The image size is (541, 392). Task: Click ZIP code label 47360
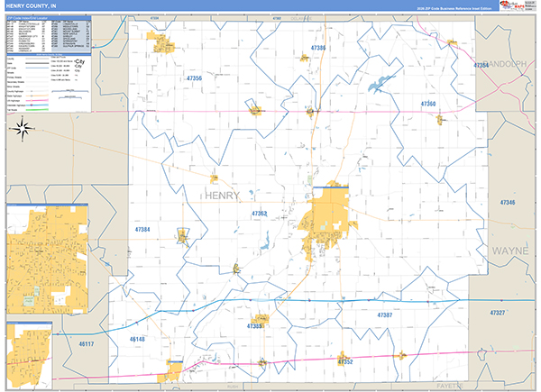click(x=427, y=104)
